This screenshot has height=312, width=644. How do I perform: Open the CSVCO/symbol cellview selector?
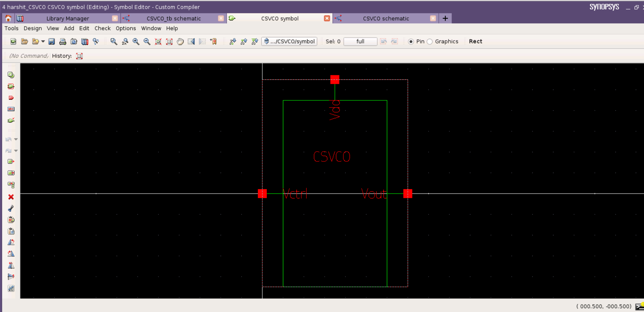coord(289,41)
